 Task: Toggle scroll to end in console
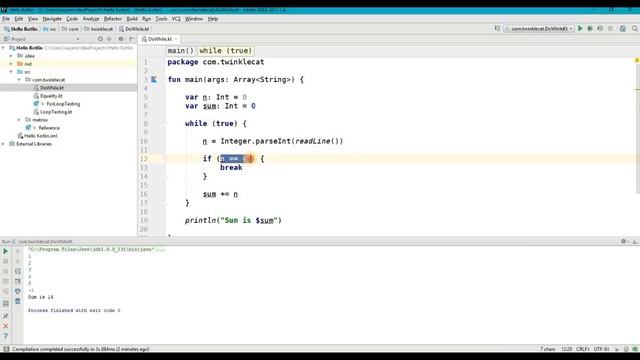click(18, 281)
